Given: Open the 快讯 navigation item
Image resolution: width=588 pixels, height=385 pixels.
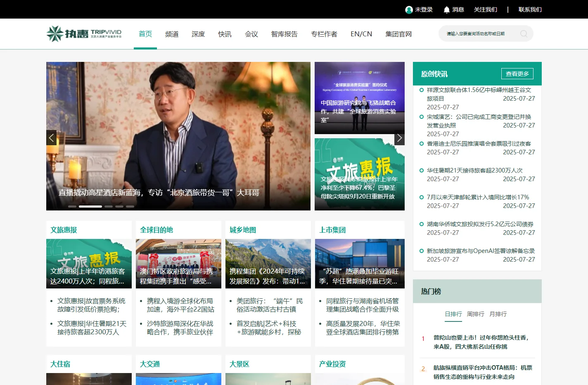Looking at the screenshot, I should click(225, 34).
